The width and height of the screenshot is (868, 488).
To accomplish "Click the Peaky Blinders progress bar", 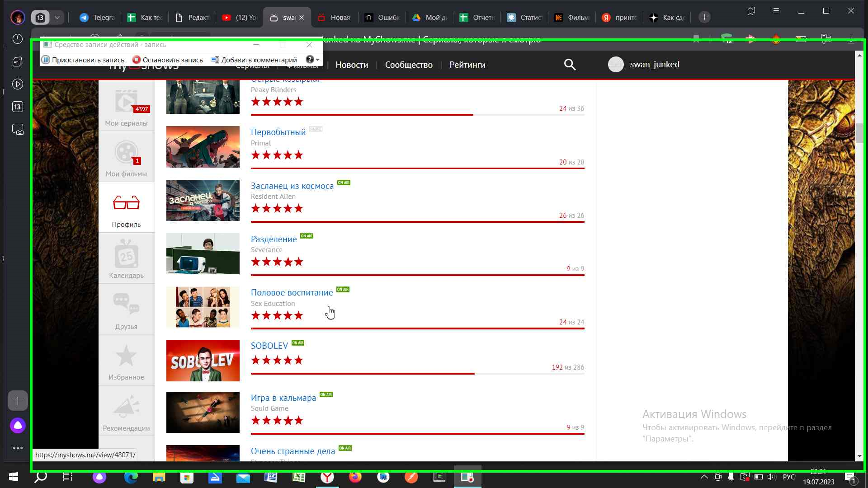I will [417, 115].
